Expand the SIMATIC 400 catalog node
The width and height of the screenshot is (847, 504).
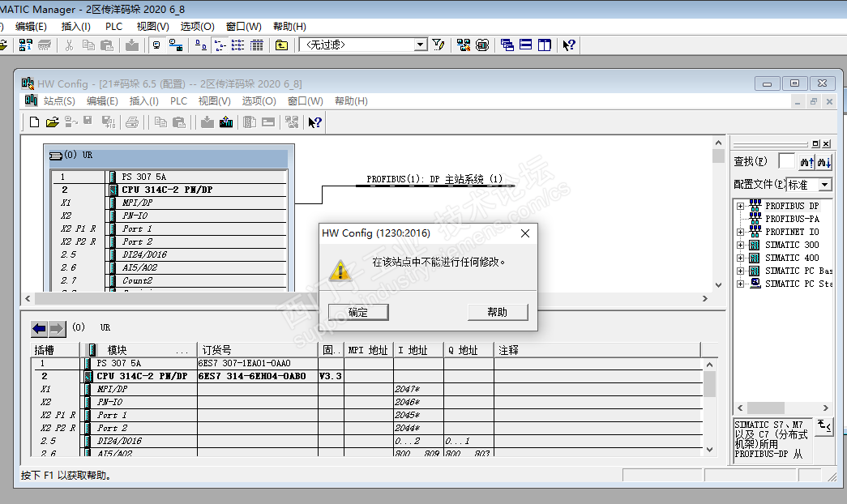[741, 258]
